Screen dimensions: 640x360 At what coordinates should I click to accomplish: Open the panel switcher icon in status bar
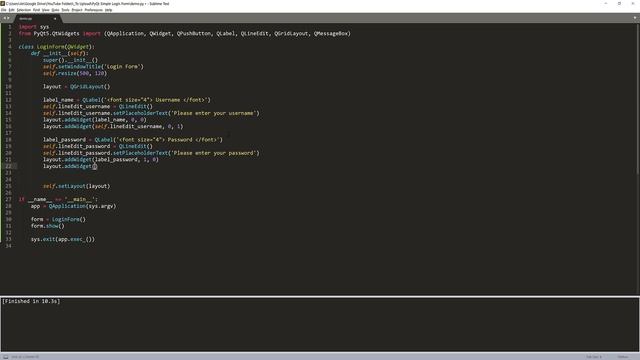[x=6, y=357]
